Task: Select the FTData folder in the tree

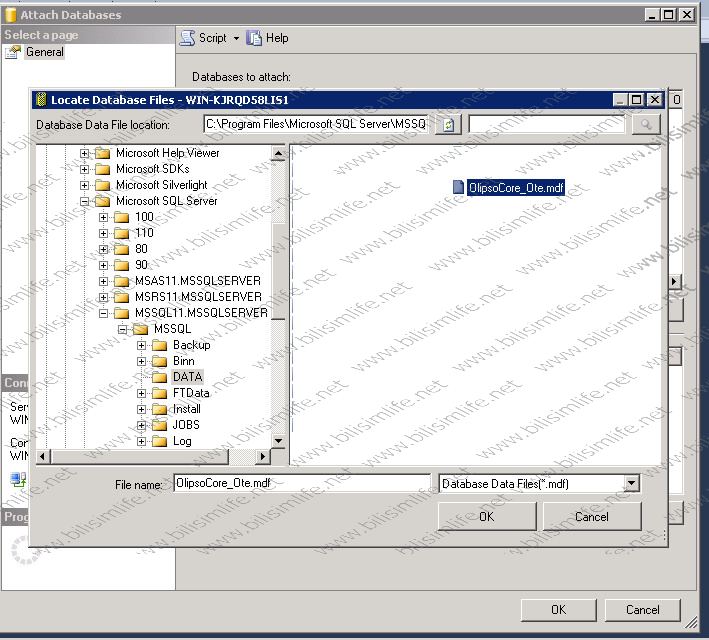Action: point(191,393)
